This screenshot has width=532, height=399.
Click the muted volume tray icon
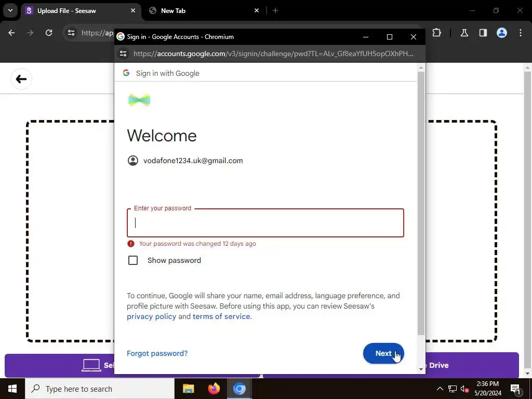[x=465, y=389]
